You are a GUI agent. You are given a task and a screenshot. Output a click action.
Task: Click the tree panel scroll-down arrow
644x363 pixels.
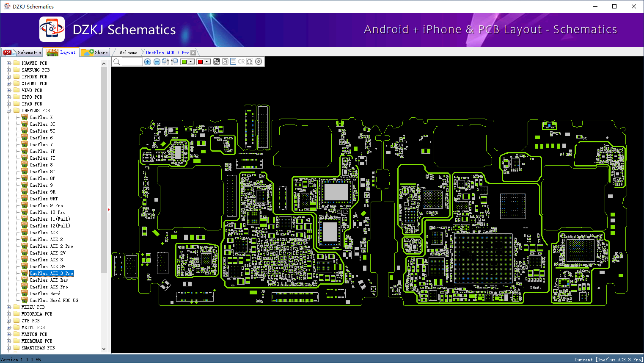(x=104, y=349)
